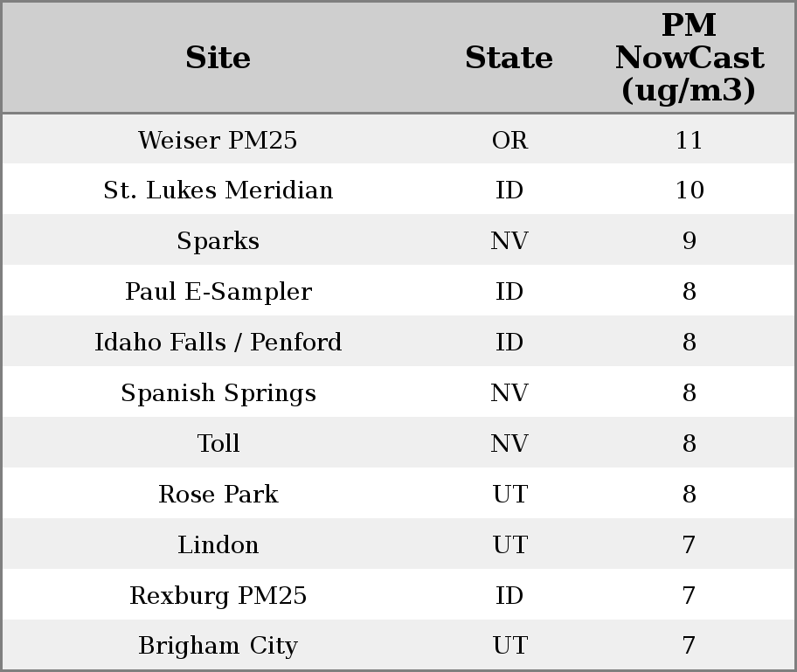Click the Rose Park site name
Viewport: 797px width, 672px height.
click(218, 495)
